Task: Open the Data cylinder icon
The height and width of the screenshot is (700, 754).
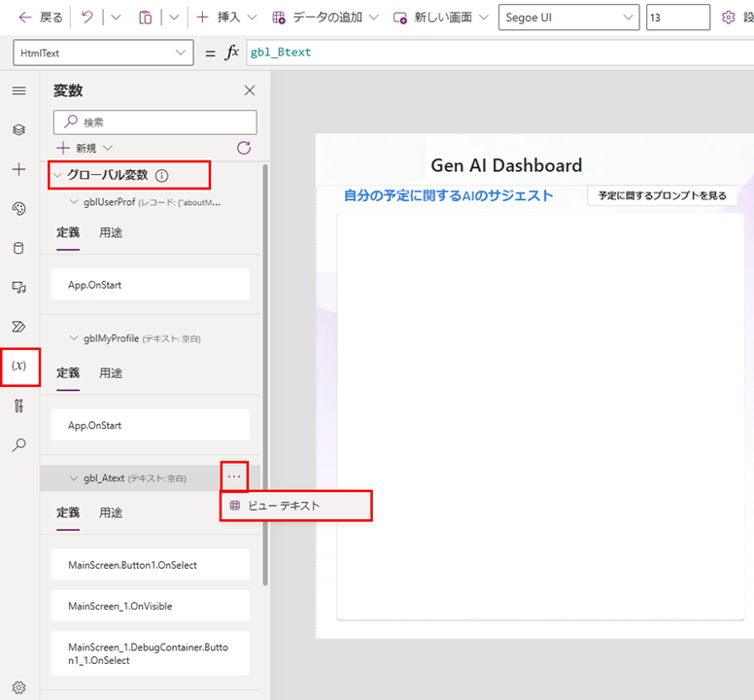Action: tap(19, 248)
